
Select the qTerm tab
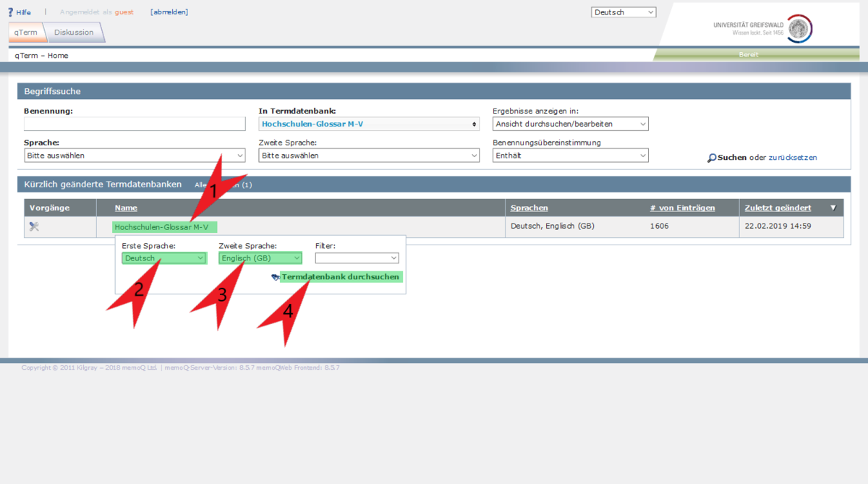[27, 33]
